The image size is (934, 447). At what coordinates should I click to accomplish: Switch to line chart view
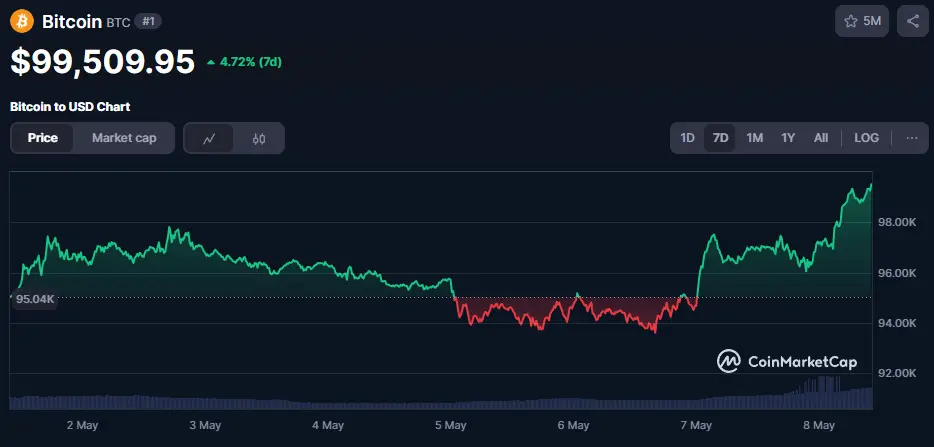click(x=209, y=138)
